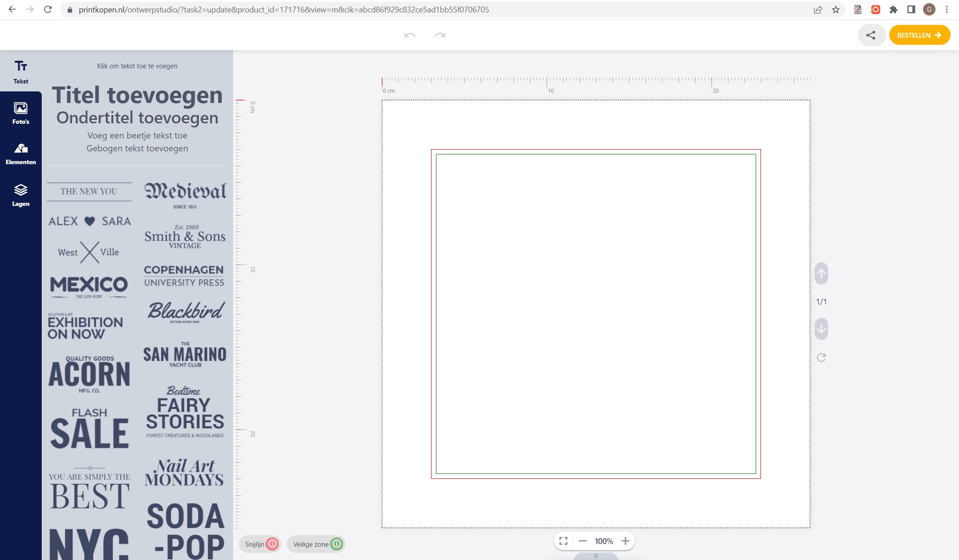The width and height of the screenshot is (959, 560).
Task: Open the Elementen panel
Action: pos(20,154)
